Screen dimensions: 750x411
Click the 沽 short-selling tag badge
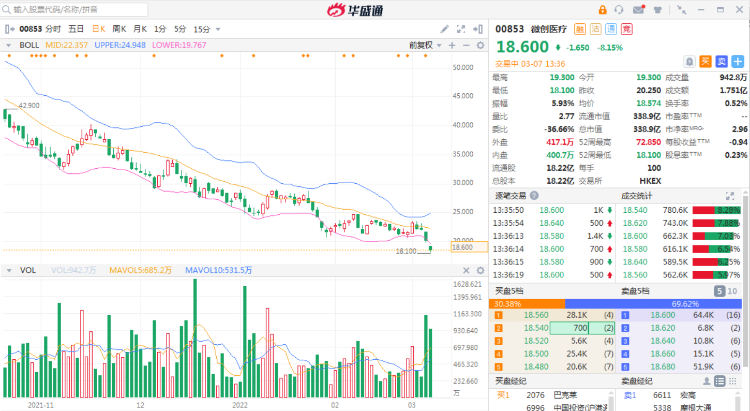[x=596, y=29]
